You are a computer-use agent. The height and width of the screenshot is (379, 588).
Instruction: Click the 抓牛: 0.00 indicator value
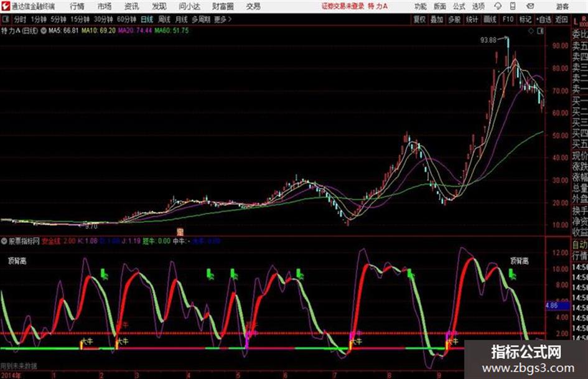[156, 241]
